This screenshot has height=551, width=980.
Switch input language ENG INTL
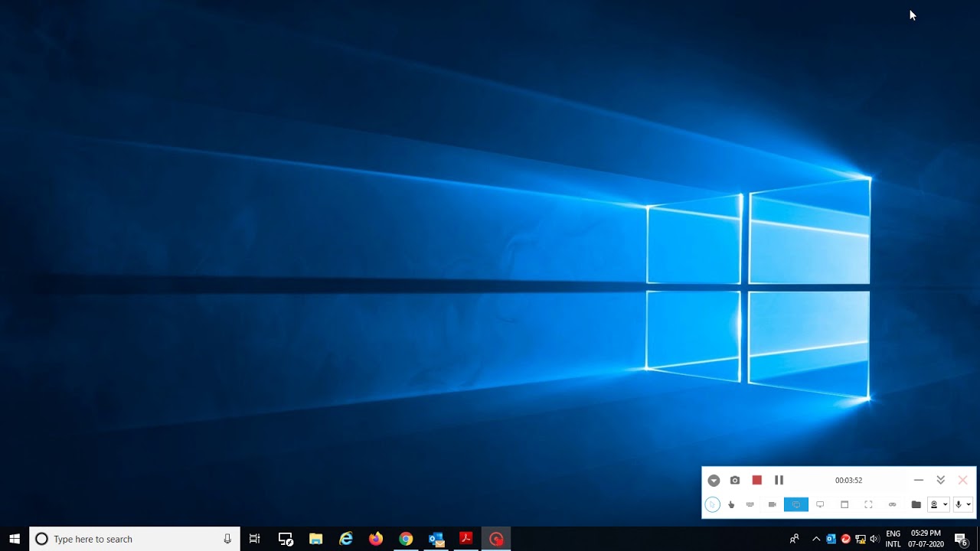tap(893, 539)
